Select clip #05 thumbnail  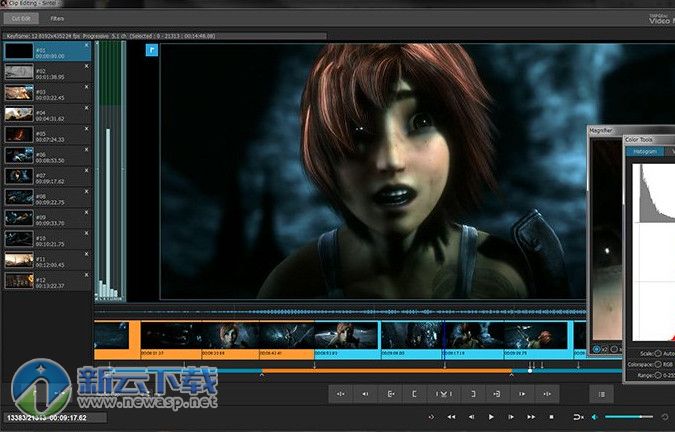(x=19, y=134)
